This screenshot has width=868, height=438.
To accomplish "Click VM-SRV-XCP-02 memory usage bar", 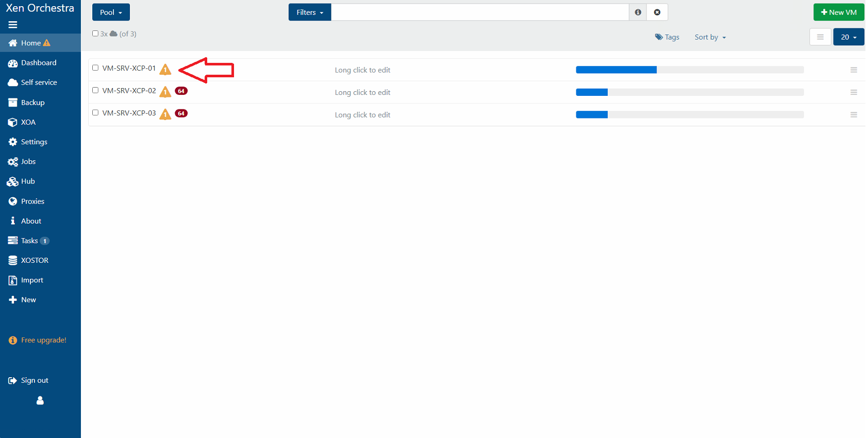I will (690, 92).
